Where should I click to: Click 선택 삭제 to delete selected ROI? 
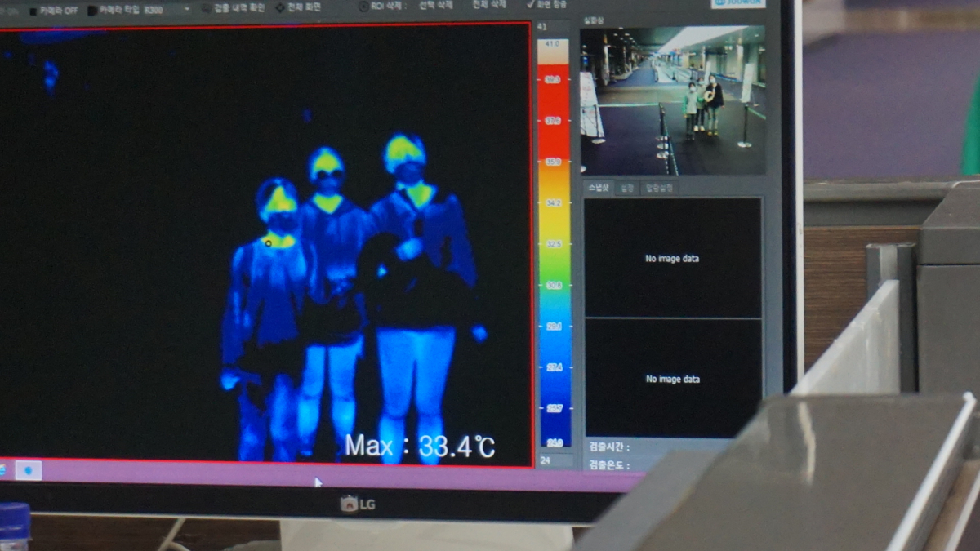tap(436, 4)
